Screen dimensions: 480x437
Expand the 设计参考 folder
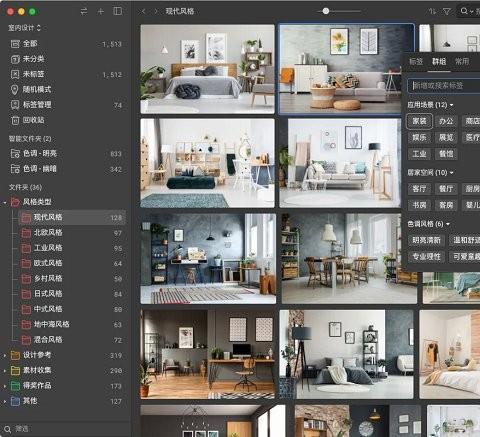(5, 356)
